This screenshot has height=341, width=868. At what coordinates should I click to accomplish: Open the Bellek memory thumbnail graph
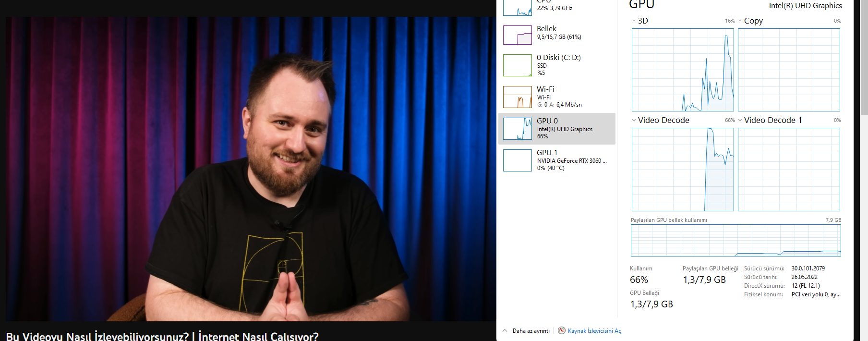click(x=518, y=35)
